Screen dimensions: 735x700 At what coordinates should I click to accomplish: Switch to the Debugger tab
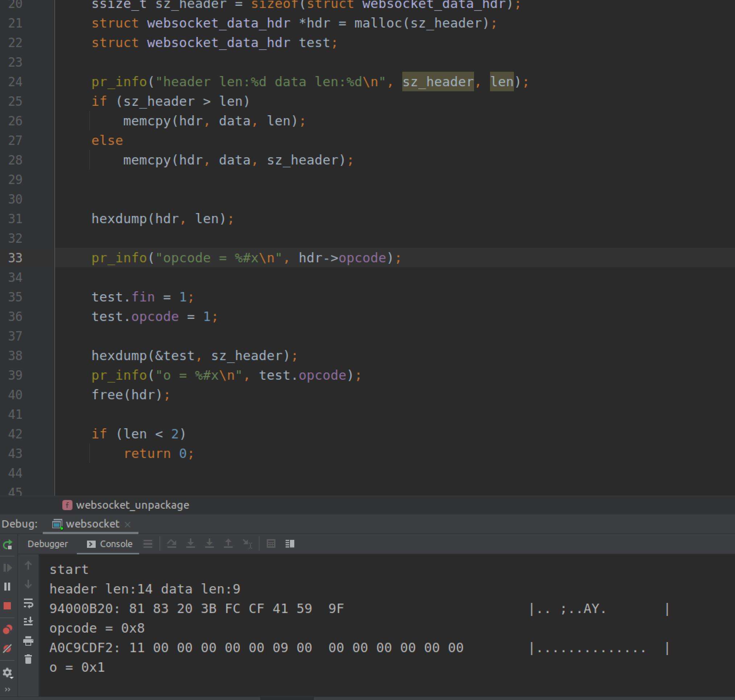48,544
